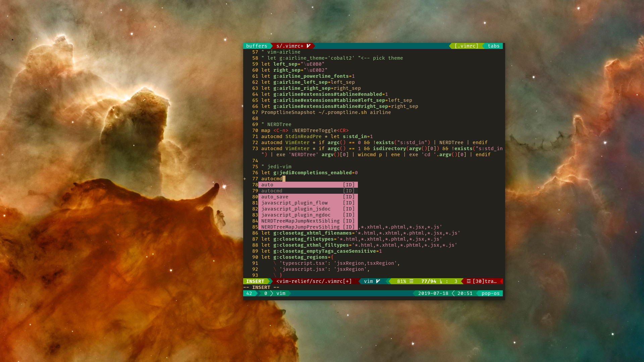Click the tabs label in the tabline
The height and width of the screenshot is (362, 644).
tap(493, 46)
